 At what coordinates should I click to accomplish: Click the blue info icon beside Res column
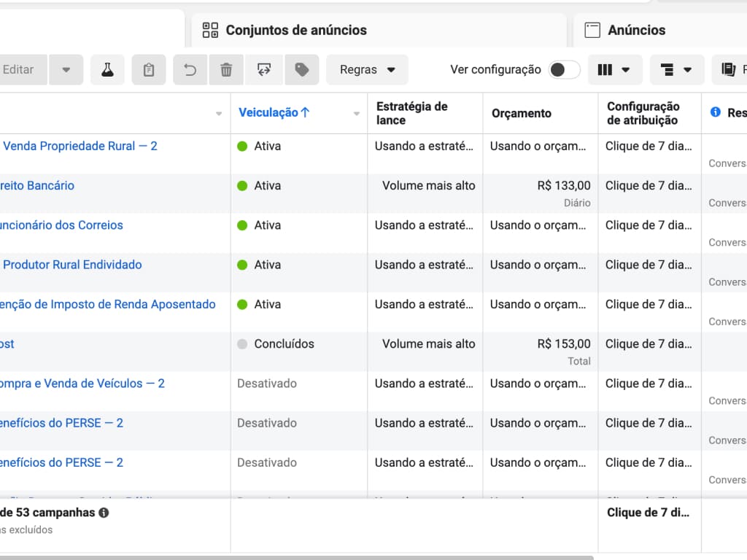click(715, 112)
